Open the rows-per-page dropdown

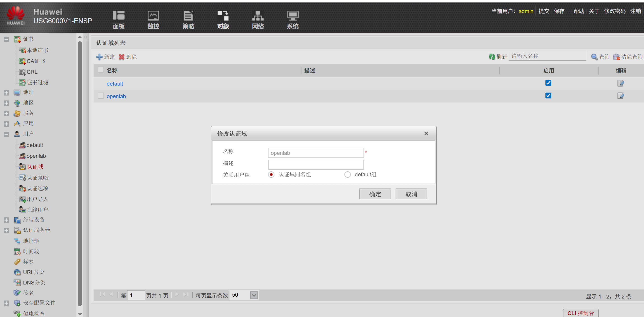(x=254, y=295)
